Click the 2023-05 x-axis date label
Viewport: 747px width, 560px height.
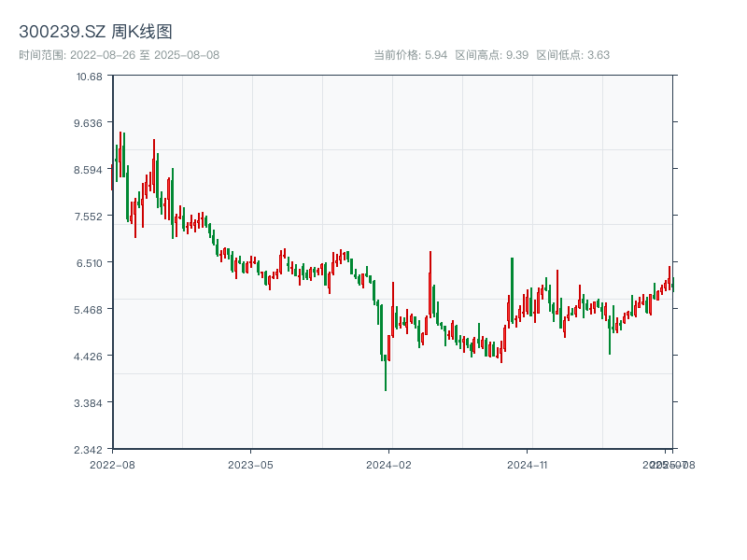pyautogui.click(x=251, y=464)
